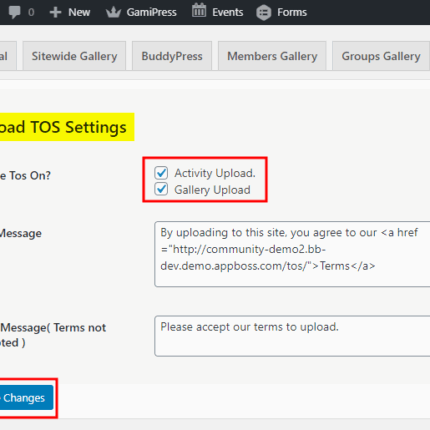This screenshot has width=430, height=430.
Task: Click the comments bubble icon
Action: point(14,12)
